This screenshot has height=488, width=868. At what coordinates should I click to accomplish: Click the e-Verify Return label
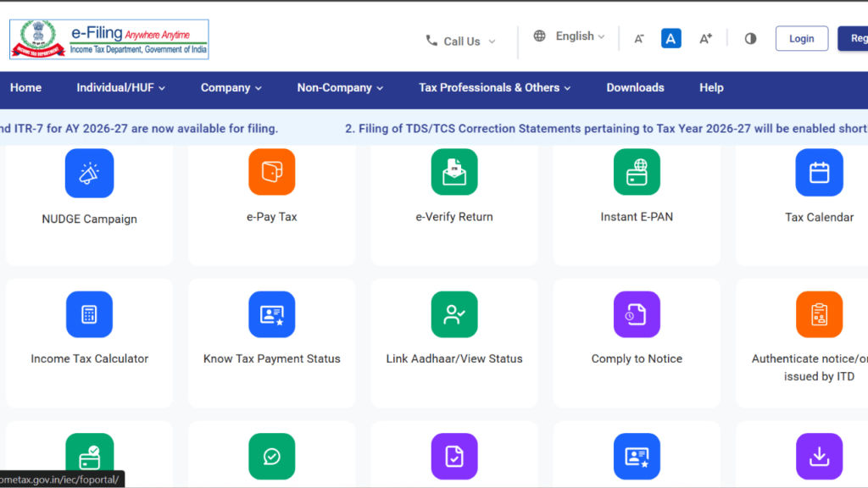tap(454, 217)
